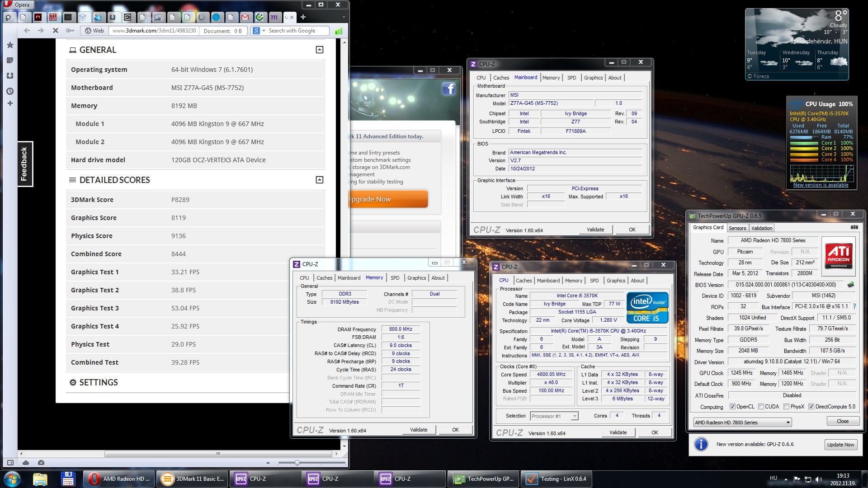This screenshot has width=868, height=488.
Task: Open the zoom menu arrow in status bar
Action: (268, 463)
